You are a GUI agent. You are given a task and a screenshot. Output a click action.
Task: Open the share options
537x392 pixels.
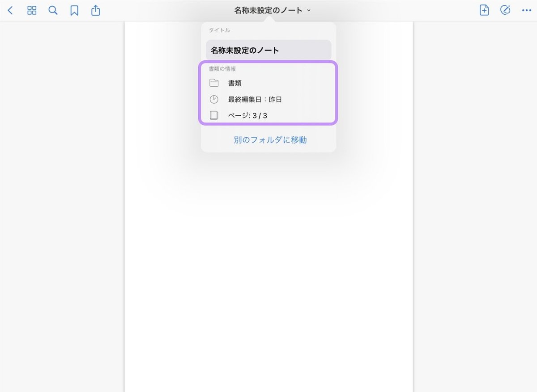(x=95, y=10)
